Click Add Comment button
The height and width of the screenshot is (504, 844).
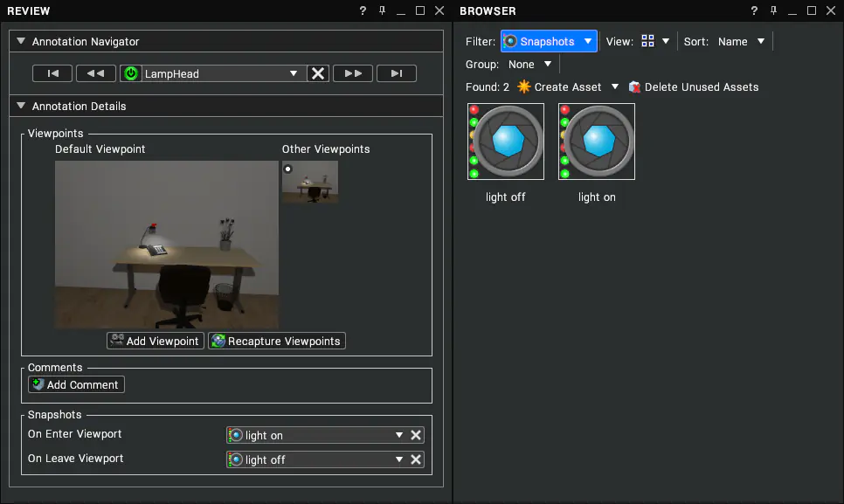coord(76,384)
